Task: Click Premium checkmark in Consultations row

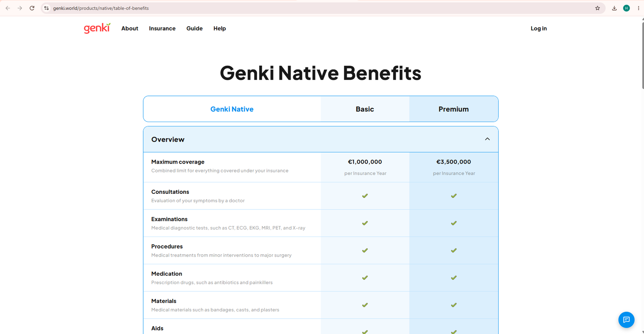Action: click(454, 196)
